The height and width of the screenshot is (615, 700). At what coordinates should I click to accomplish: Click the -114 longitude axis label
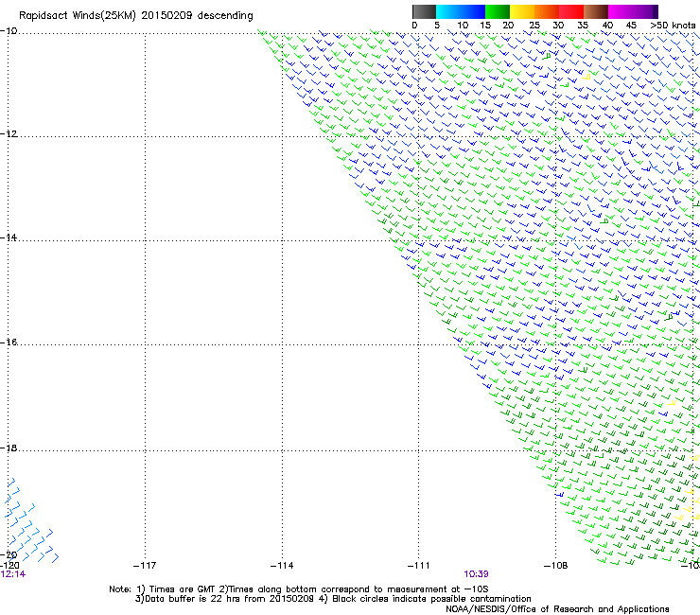pyautogui.click(x=282, y=566)
